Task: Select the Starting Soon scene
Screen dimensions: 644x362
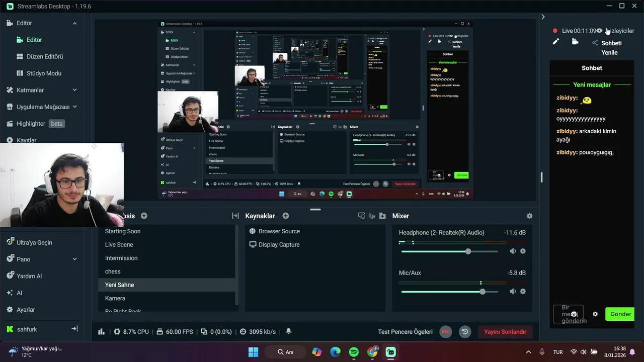Action: 167,231
